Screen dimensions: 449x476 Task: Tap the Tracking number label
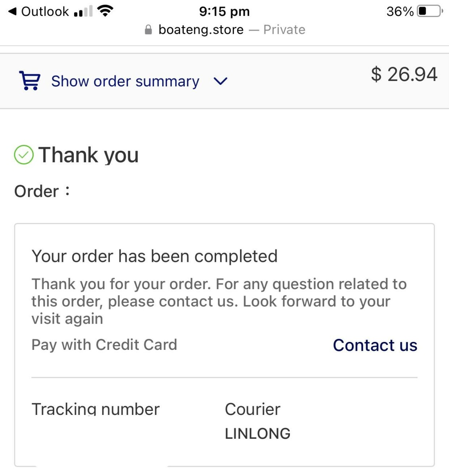click(x=95, y=409)
